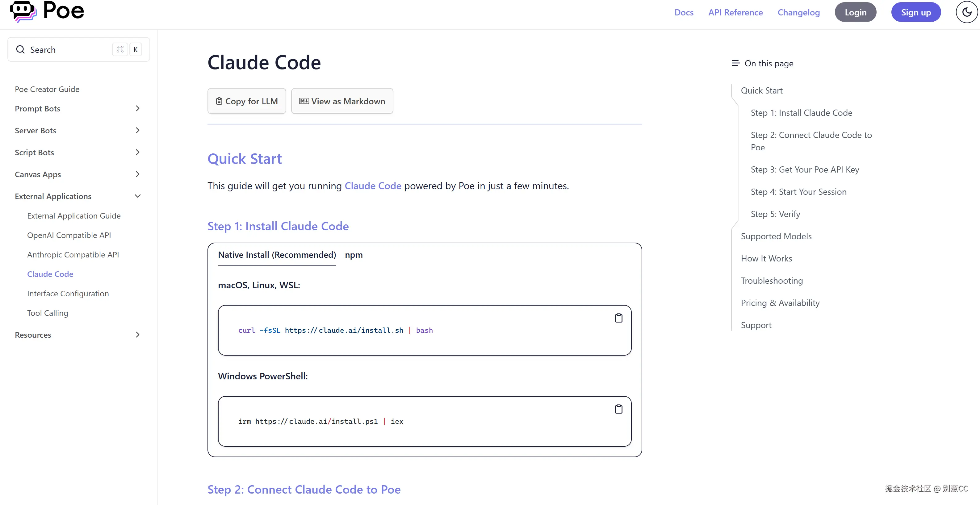Select Native Install (Recommended) tab
Image resolution: width=980 pixels, height=505 pixels.
pyautogui.click(x=277, y=255)
